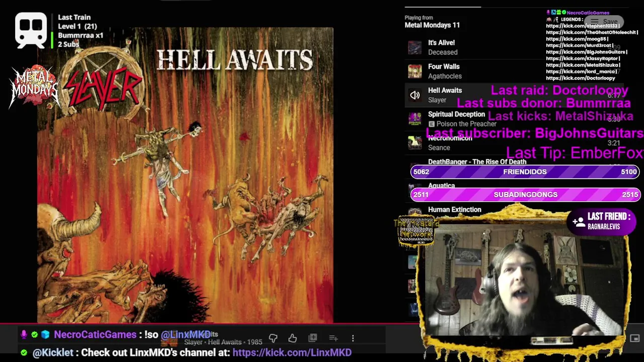Click the Metal Mondays 11 playlist title

pos(432,25)
